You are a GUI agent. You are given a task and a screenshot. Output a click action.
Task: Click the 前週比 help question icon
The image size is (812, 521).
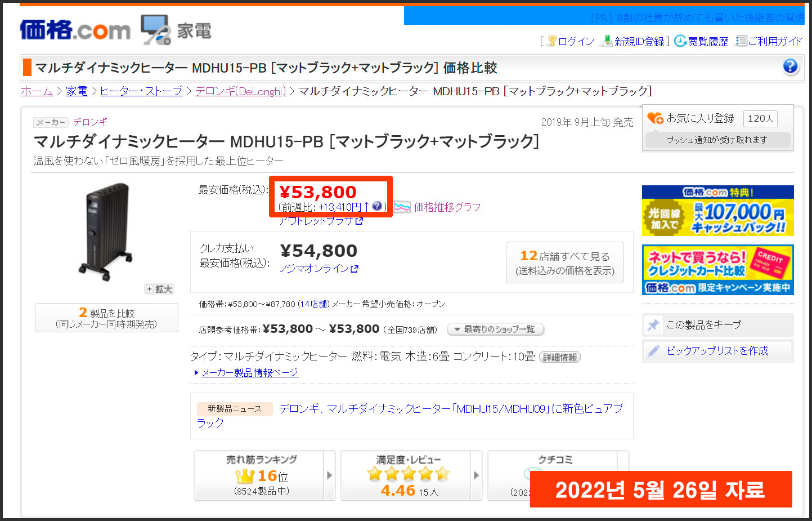[377, 206]
